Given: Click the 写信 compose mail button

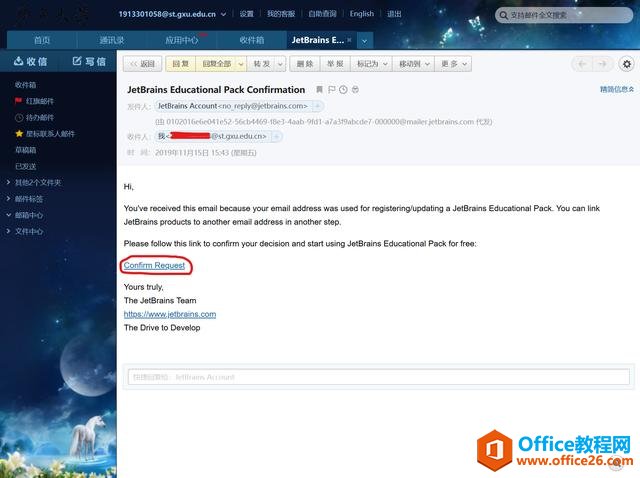Looking at the screenshot, I should tap(89, 62).
